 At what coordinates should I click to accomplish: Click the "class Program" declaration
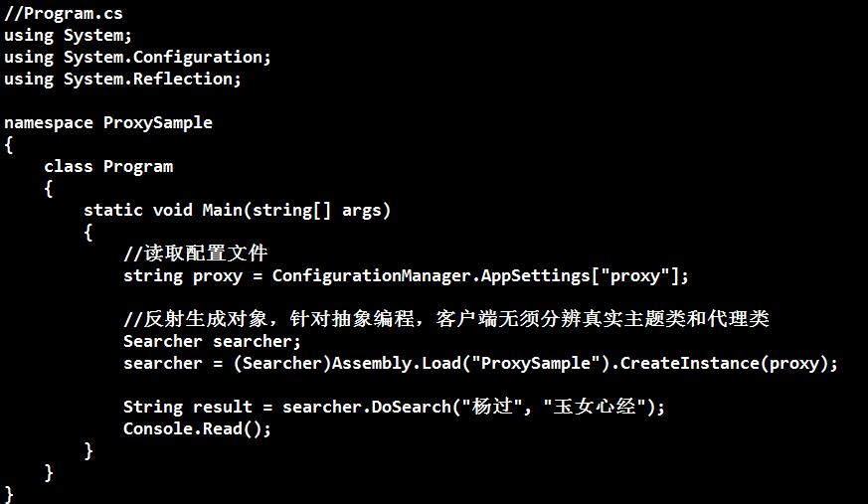click(108, 166)
